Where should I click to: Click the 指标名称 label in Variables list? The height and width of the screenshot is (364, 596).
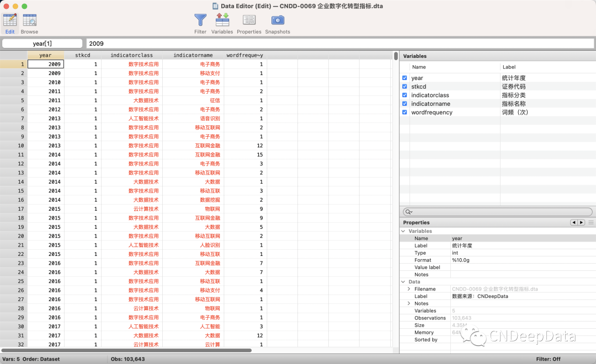(x=514, y=104)
